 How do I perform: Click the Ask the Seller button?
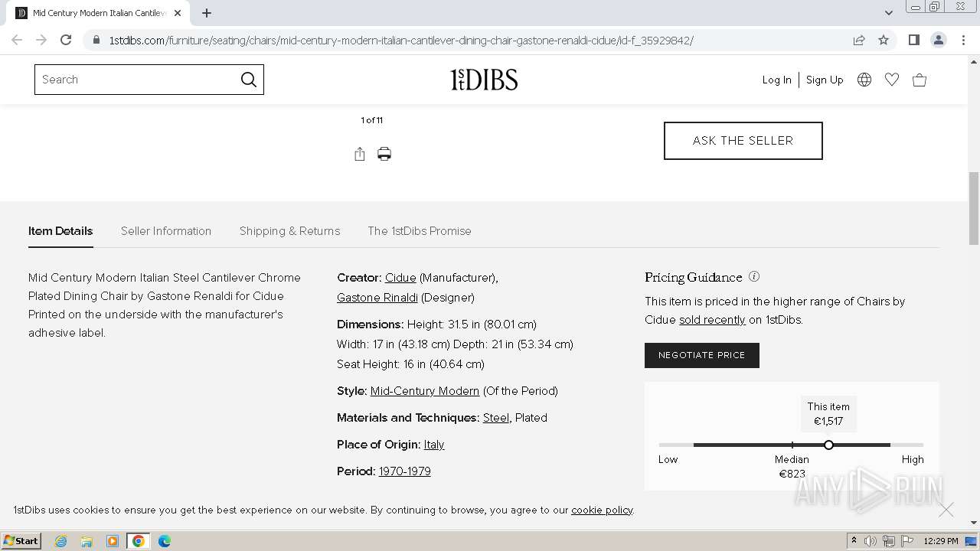click(743, 141)
